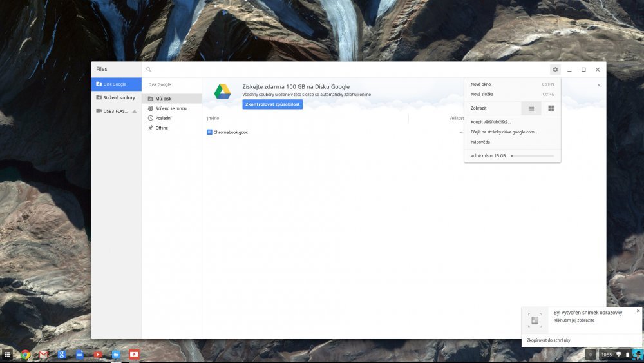Sort by Velikost column header
The height and width of the screenshot is (363, 644).
(457, 118)
